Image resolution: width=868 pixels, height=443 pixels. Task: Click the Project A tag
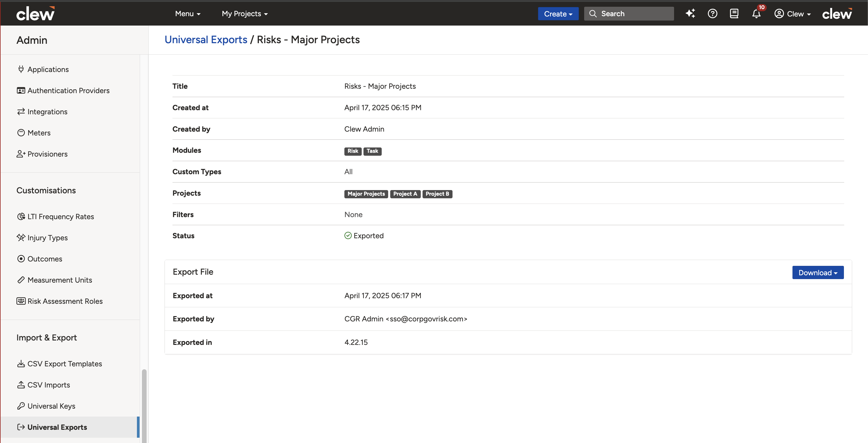(405, 194)
